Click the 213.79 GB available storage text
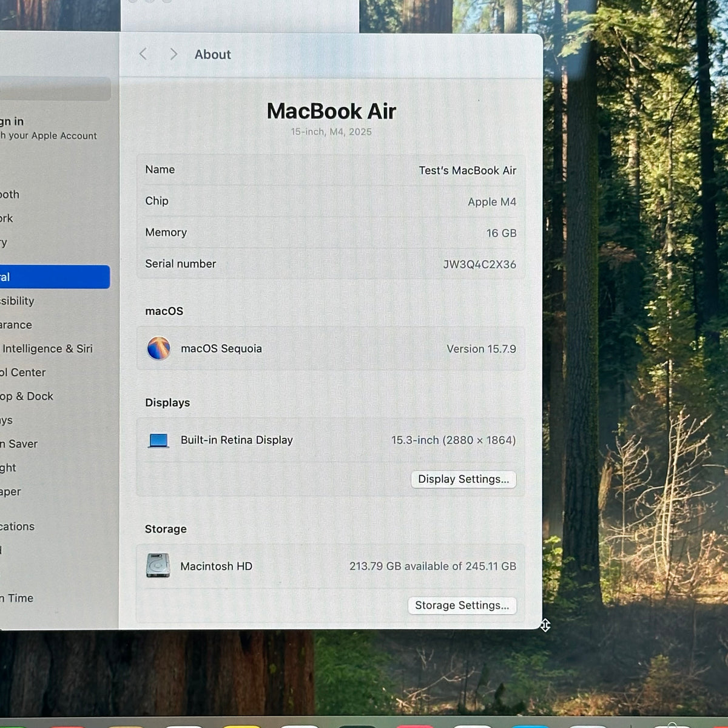This screenshot has height=728, width=728. 433,566
